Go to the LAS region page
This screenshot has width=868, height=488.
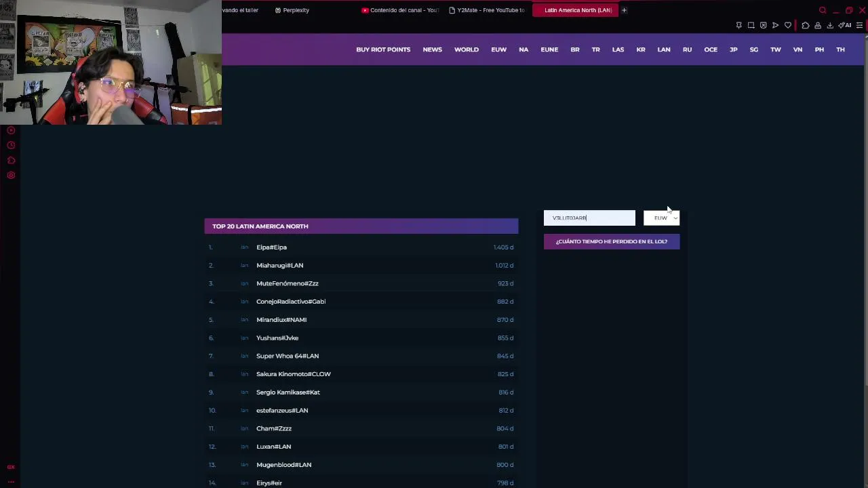pyautogui.click(x=618, y=49)
